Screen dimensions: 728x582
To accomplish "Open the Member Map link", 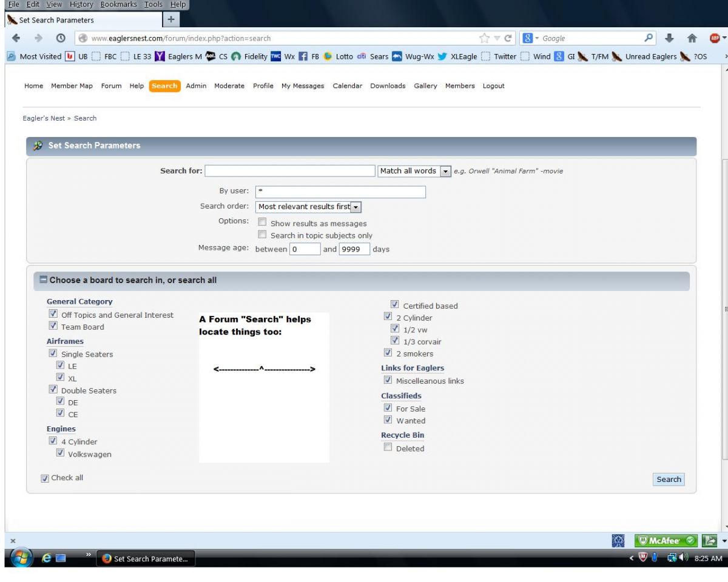I will (72, 86).
